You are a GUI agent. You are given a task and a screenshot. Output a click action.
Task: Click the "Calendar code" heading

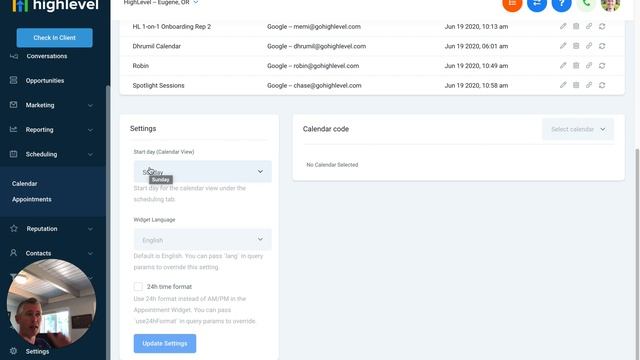point(326,129)
